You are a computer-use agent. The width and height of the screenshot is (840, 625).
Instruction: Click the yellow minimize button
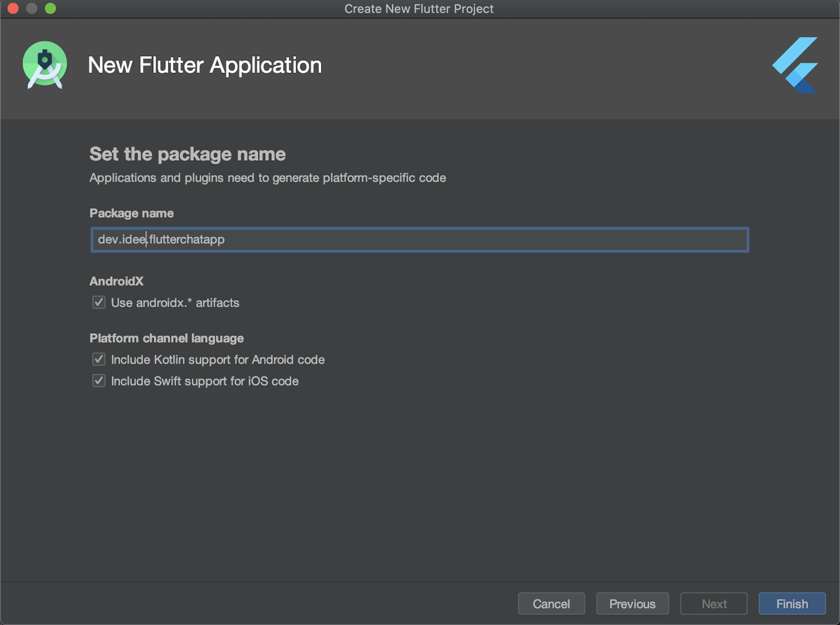[32, 8]
